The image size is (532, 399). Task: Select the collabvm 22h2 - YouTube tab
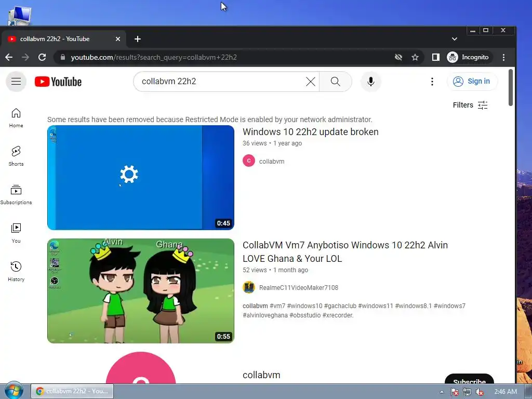coord(63,39)
